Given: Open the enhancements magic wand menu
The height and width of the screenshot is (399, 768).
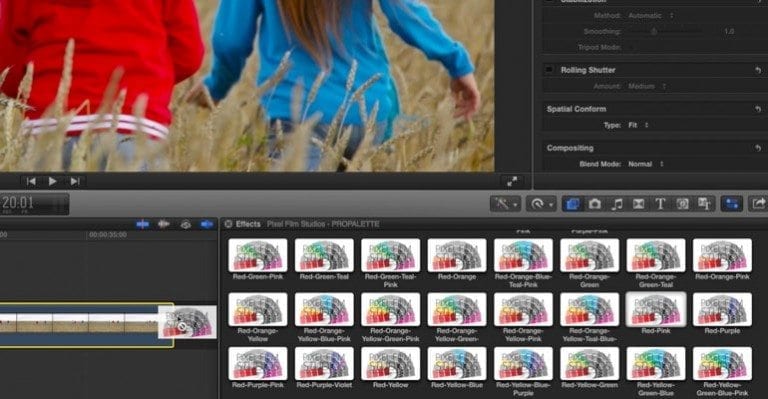Looking at the screenshot, I should pyautogui.click(x=505, y=204).
